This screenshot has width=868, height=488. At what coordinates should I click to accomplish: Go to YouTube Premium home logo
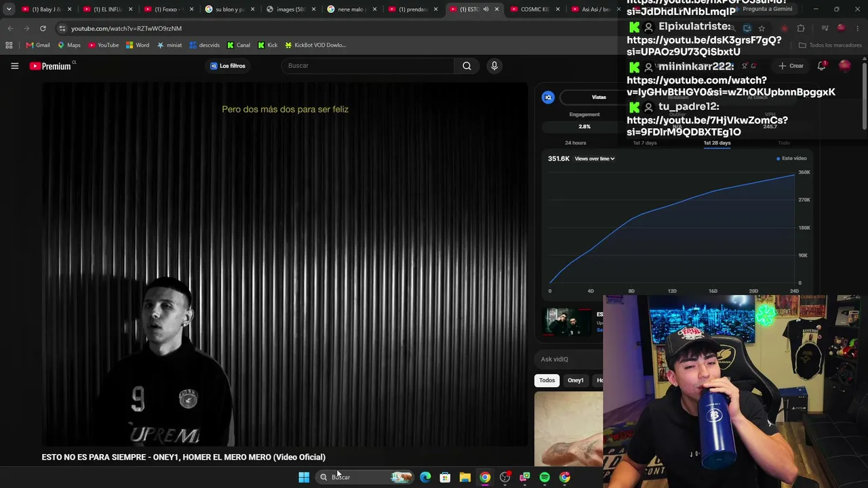pos(52,66)
